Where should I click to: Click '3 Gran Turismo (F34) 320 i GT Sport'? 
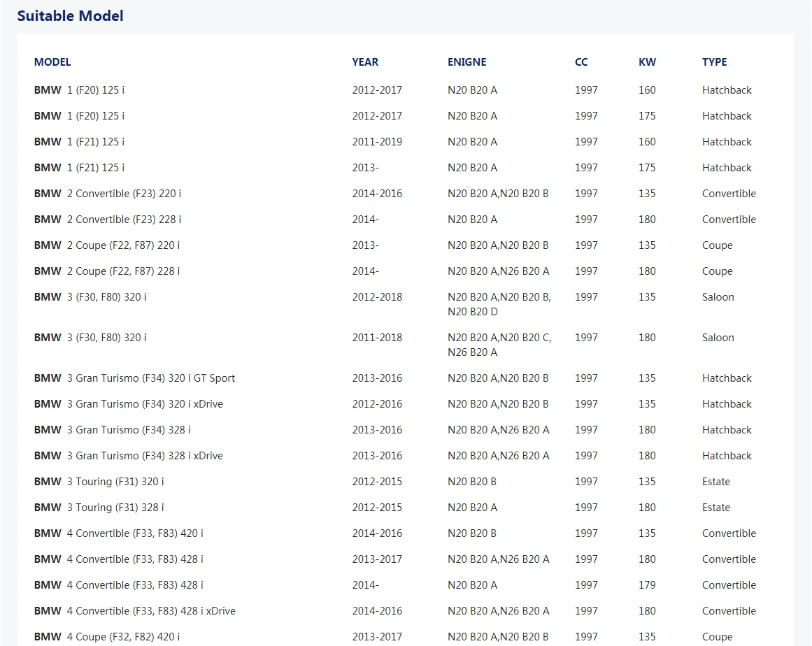click(x=150, y=378)
